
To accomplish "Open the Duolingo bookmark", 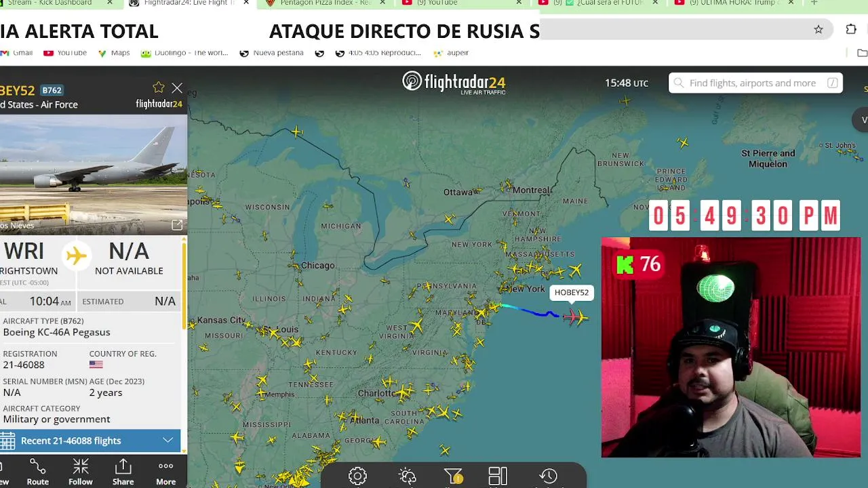I will pyautogui.click(x=184, y=53).
